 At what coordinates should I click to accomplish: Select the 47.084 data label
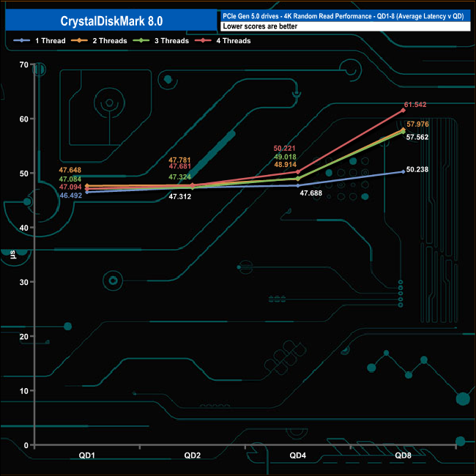pos(70,179)
